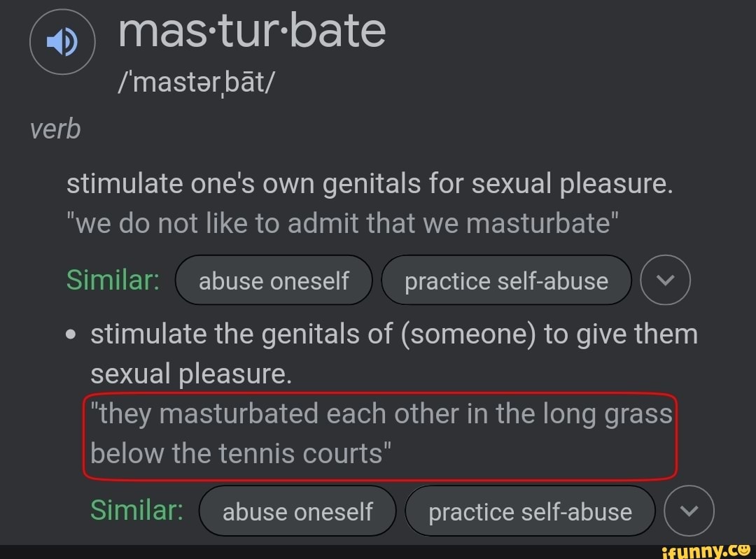Click the red-outlined tennis courts example sentence
Image resolution: width=756 pixels, height=559 pixels.
(380, 434)
